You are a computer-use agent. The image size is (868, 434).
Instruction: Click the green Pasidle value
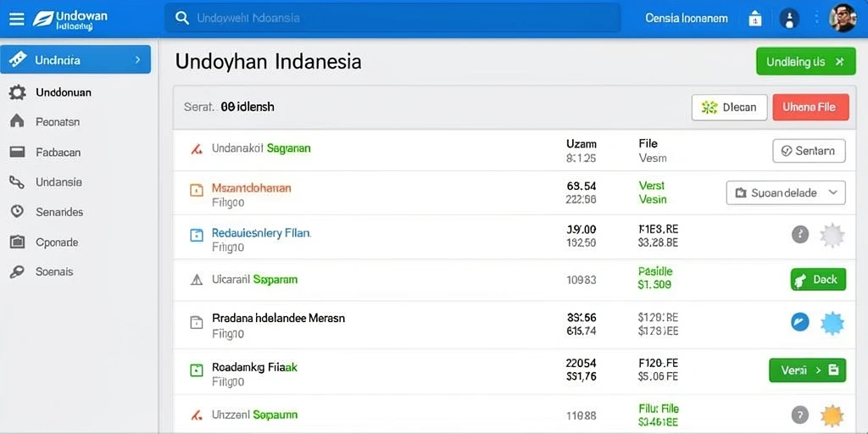pos(655,271)
